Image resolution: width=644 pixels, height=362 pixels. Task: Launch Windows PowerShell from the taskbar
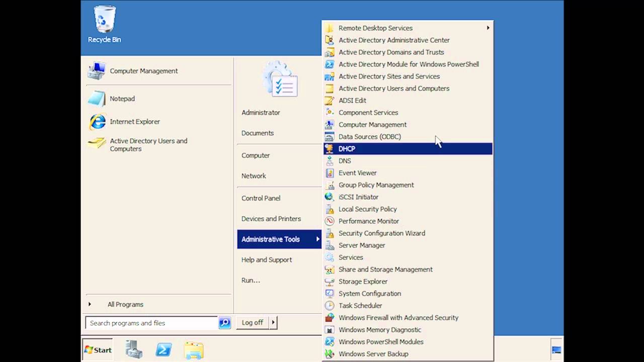(x=164, y=349)
